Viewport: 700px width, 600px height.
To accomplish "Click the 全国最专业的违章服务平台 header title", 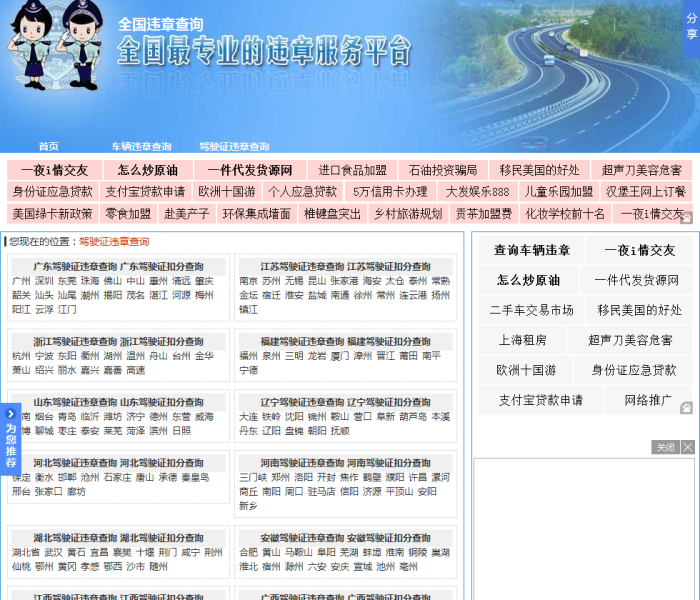I will pos(264,51).
